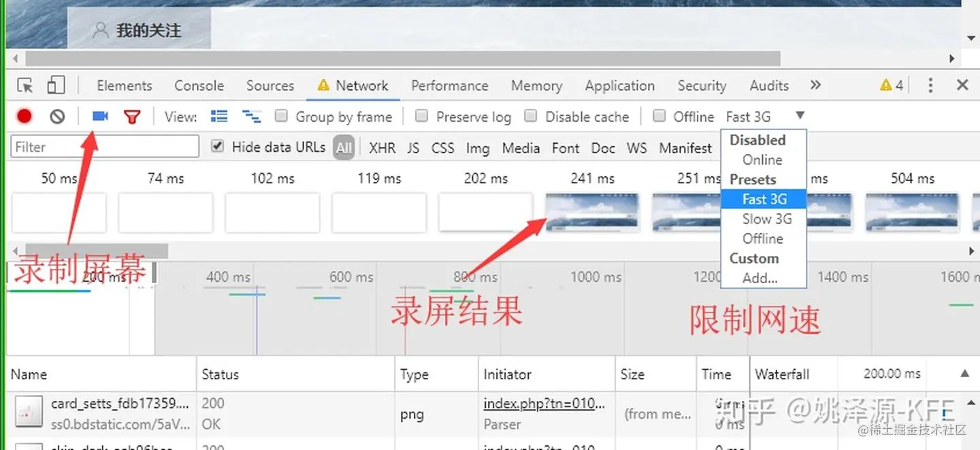The width and height of the screenshot is (980, 450).
Task: Open the Fast 3G throttling dropdown arrow
Action: 800,116
